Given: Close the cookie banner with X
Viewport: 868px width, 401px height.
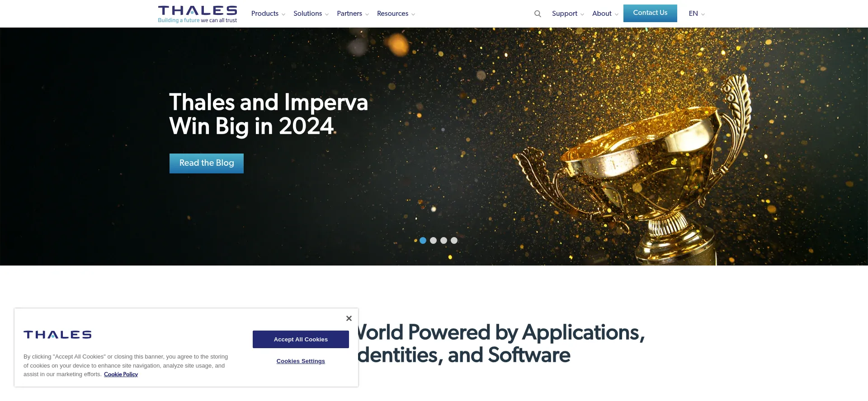Looking at the screenshot, I should 349,318.
